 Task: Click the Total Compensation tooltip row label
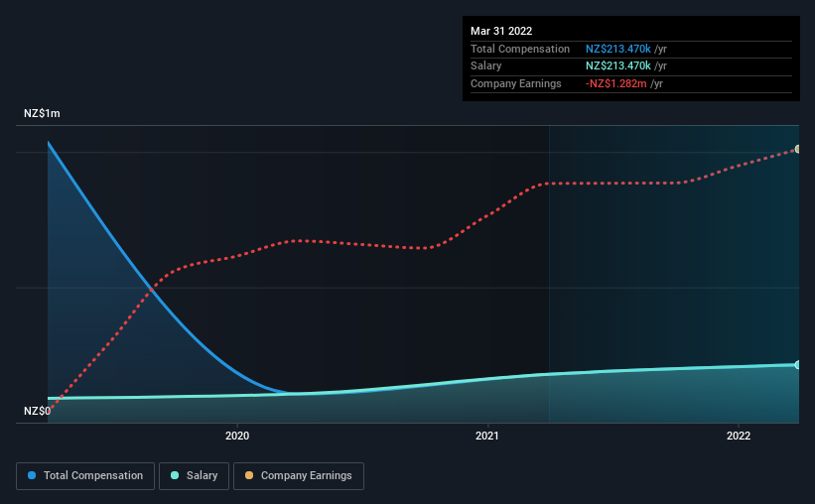pos(520,49)
